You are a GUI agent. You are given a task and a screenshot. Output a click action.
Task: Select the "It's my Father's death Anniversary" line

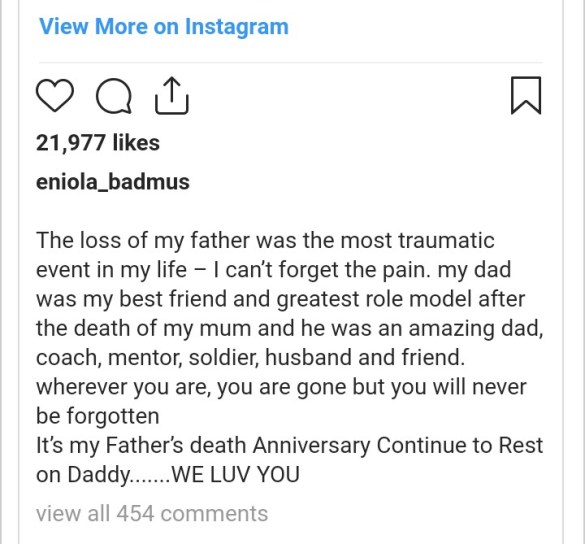290,445
